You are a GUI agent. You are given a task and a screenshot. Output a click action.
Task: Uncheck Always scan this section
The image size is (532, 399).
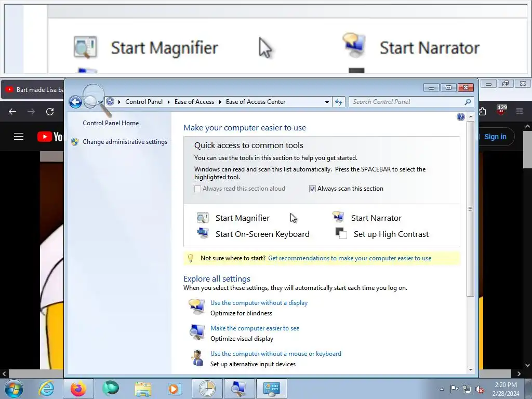click(312, 189)
